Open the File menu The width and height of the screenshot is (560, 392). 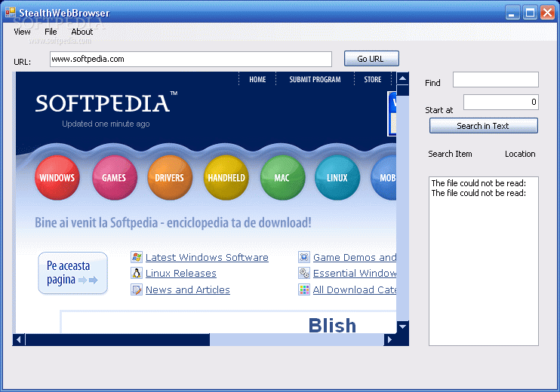click(51, 32)
